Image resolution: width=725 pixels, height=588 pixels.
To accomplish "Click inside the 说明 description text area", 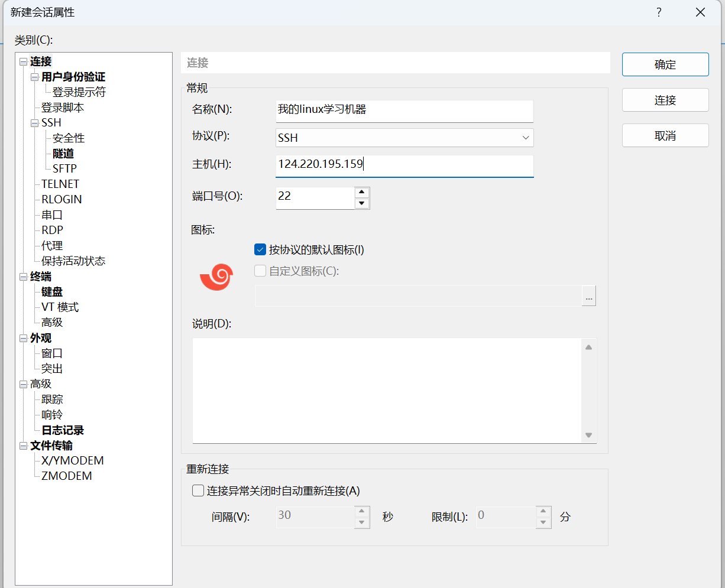I will tap(388, 390).
